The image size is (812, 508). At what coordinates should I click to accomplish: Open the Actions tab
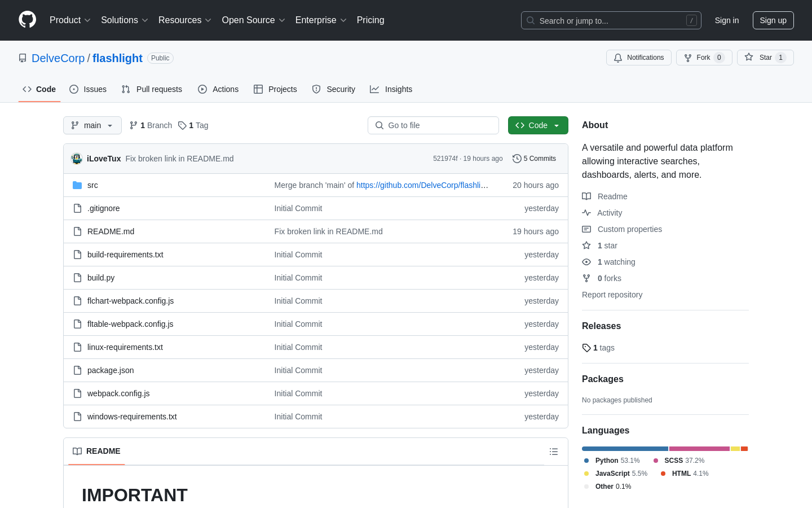(218, 89)
